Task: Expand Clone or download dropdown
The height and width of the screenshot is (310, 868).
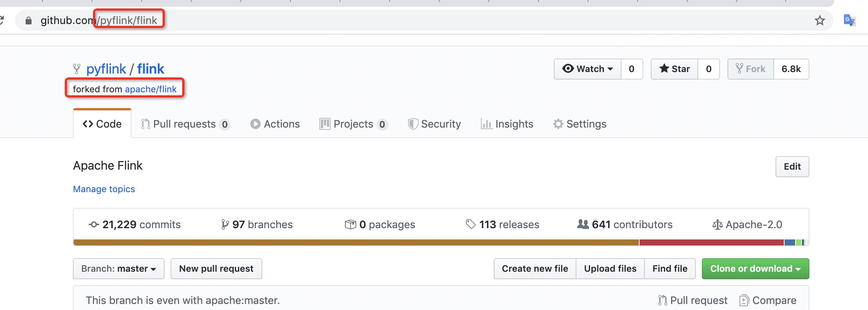Action: pyautogui.click(x=755, y=269)
